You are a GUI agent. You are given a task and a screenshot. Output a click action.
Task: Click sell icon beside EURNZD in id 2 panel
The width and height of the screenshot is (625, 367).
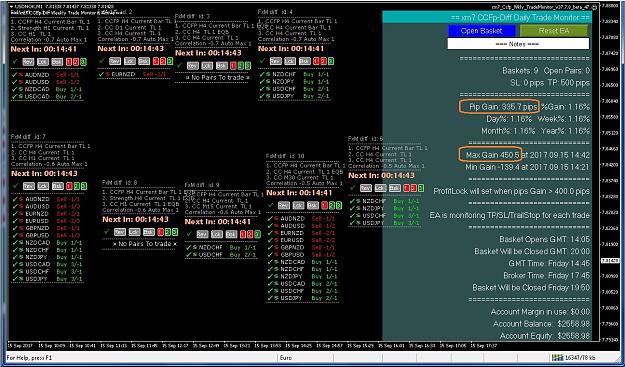point(108,75)
